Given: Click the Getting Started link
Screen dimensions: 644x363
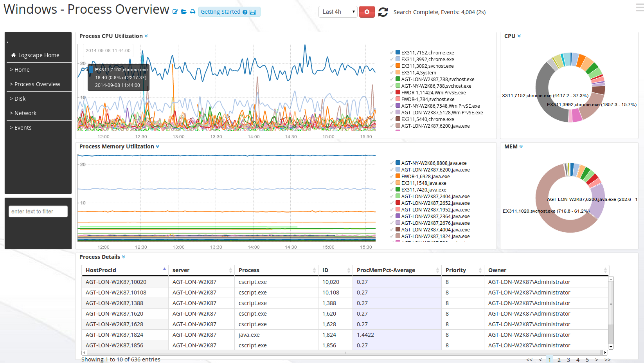Looking at the screenshot, I should (220, 12).
